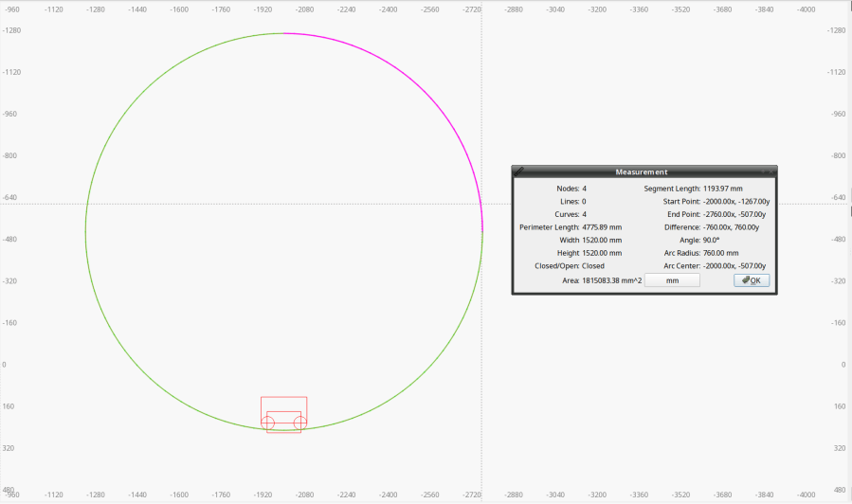Click the ruler icon in the Measurement title bar

pyautogui.click(x=519, y=171)
